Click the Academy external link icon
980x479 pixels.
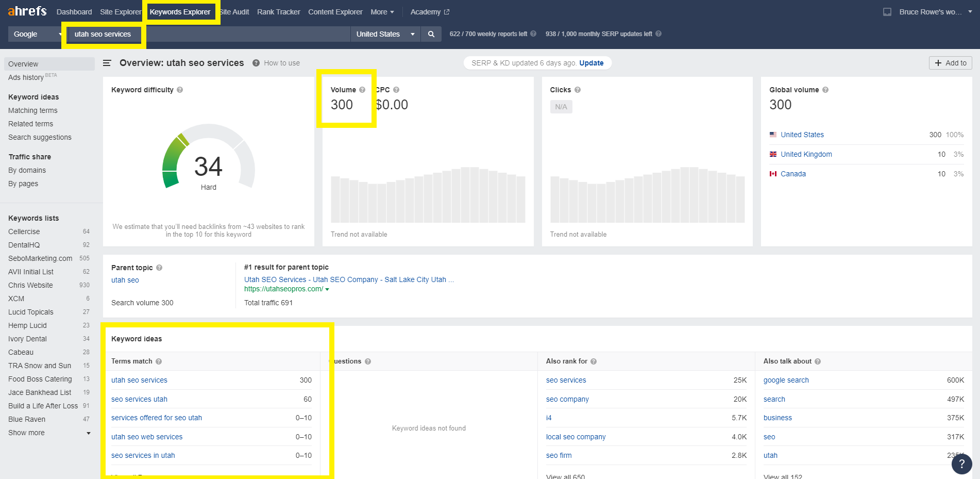[x=447, y=12]
